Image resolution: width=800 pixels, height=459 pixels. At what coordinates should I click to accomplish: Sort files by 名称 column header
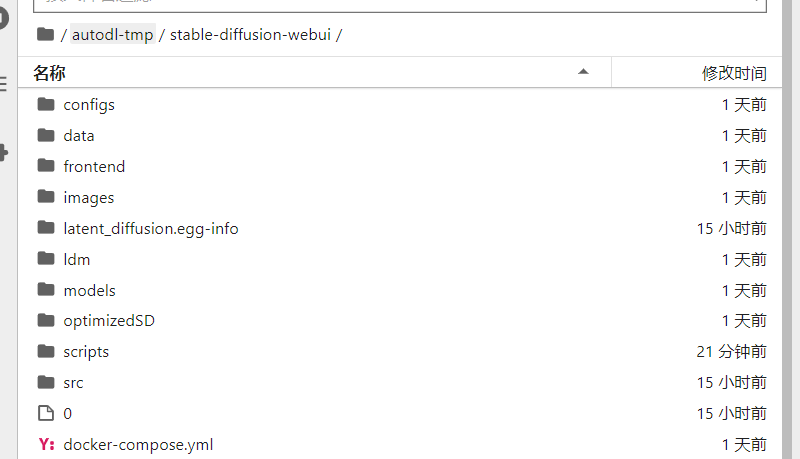coord(50,73)
